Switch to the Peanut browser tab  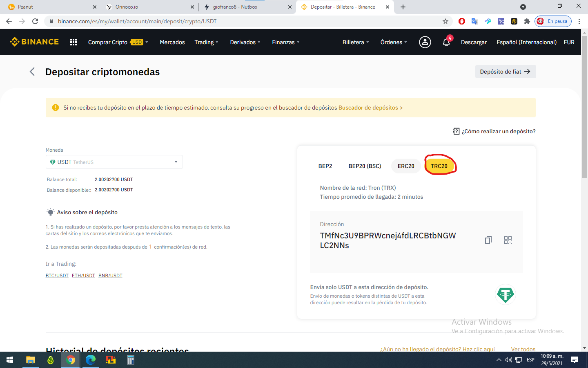pyautogui.click(x=51, y=7)
